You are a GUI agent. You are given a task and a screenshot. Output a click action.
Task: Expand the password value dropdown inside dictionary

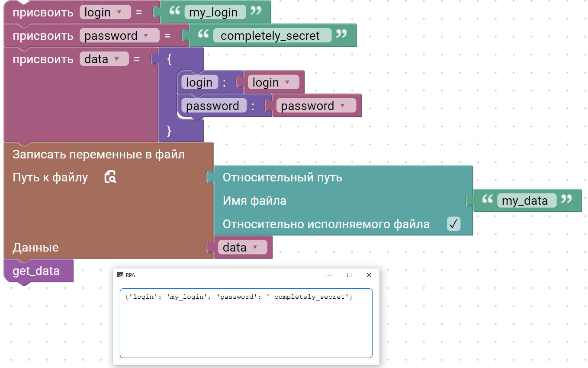[343, 106]
